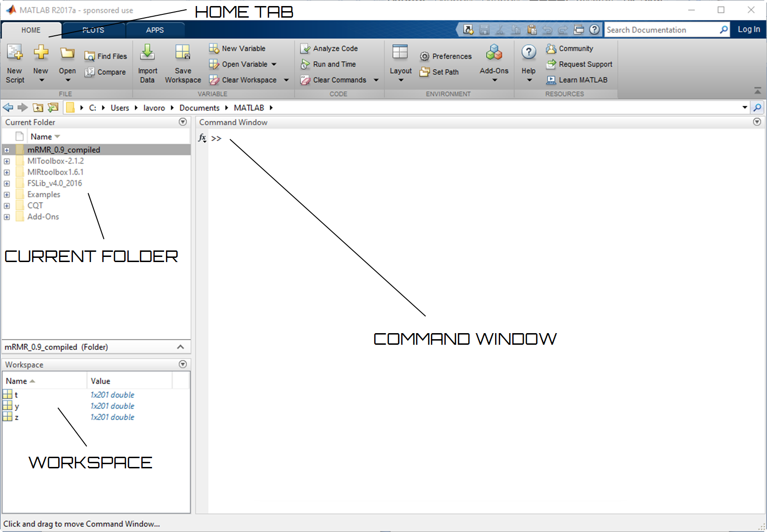Click the fx function browser icon
The width and height of the screenshot is (767, 532).
pos(202,138)
